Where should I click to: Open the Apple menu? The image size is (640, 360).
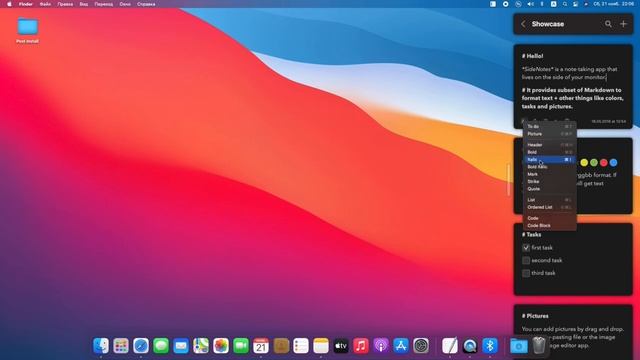coord(9,4)
